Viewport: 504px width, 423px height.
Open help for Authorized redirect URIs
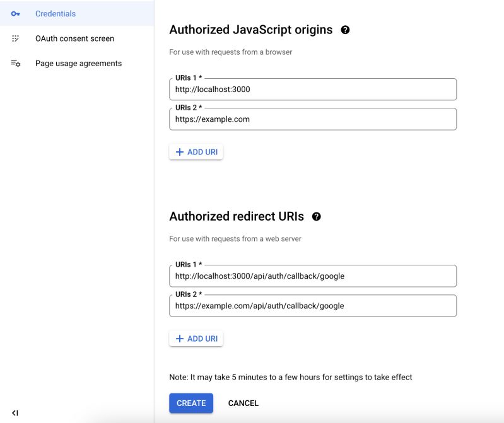(x=316, y=216)
